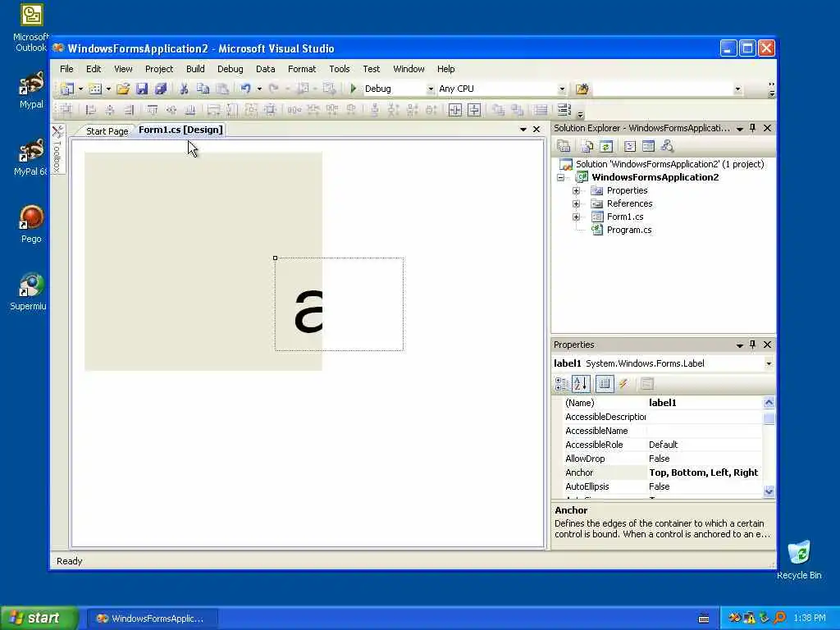Image resolution: width=840 pixels, height=630 pixels.
Task: Open the Project menu
Action: click(x=159, y=69)
